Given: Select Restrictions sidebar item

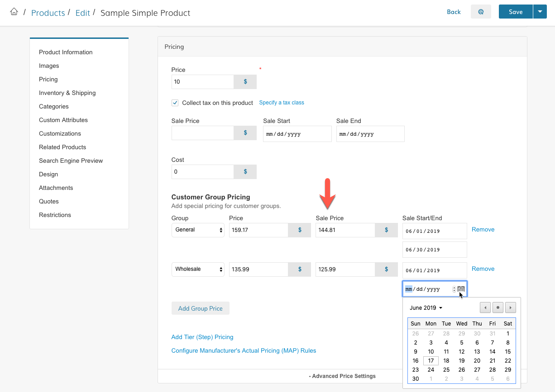Looking at the screenshot, I should (x=55, y=215).
